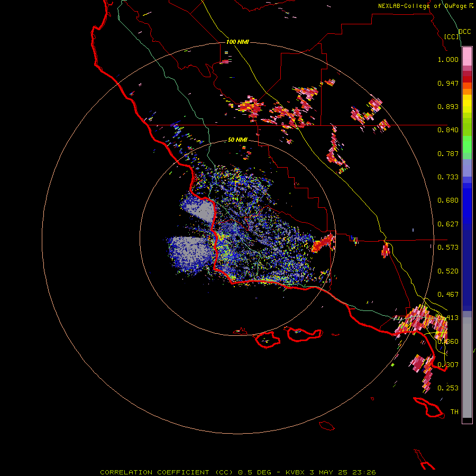476x476 pixels.
Task: Click the 1.000 scale value
Action: tap(448, 59)
